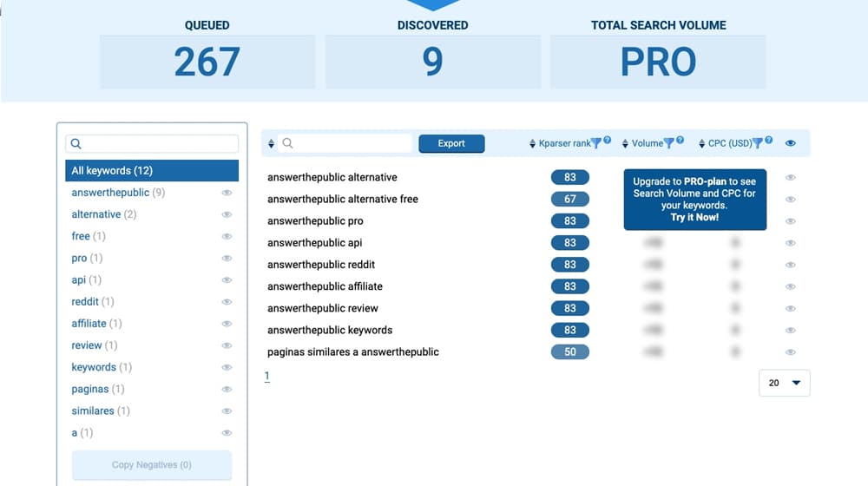Toggle eye for answerthepublic review row
Image resolution: width=868 pixels, height=486 pixels.
pos(791,308)
